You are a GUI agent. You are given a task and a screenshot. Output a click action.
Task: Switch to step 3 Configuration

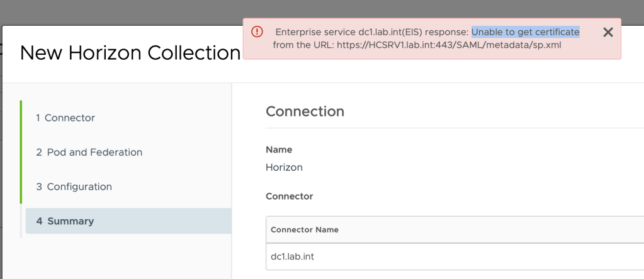74,187
